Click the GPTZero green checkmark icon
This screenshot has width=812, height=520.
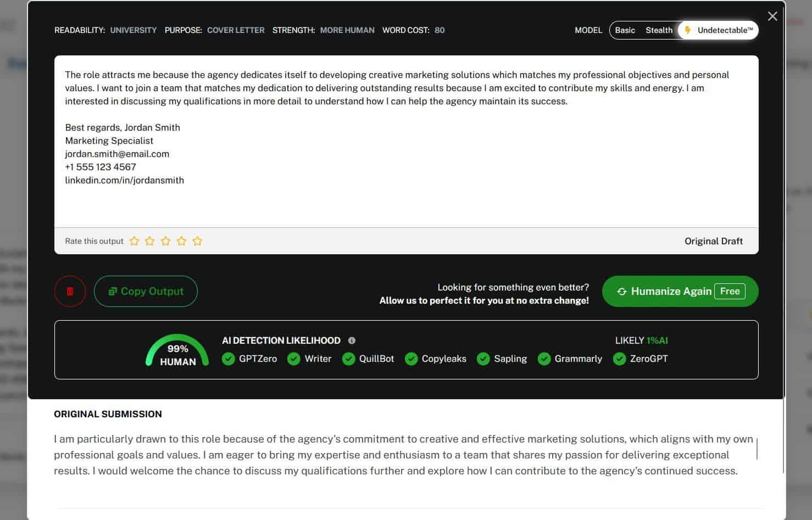[x=229, y=359]
